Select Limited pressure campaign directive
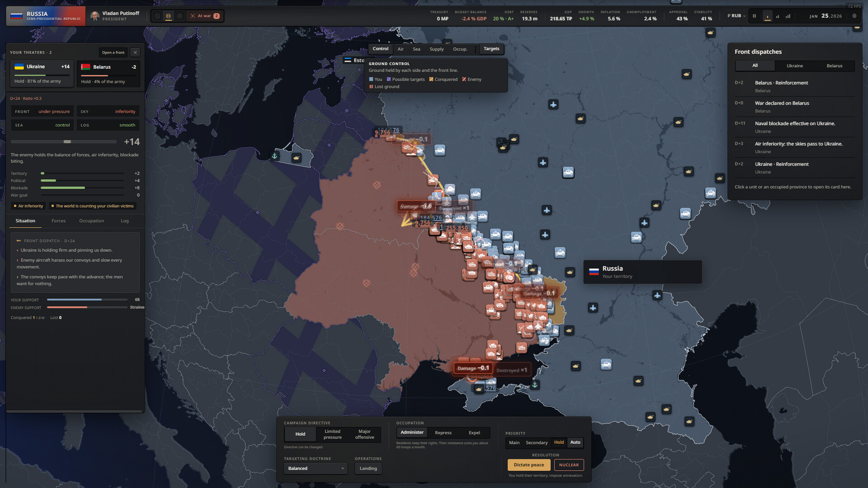 [x=332, y=434]
